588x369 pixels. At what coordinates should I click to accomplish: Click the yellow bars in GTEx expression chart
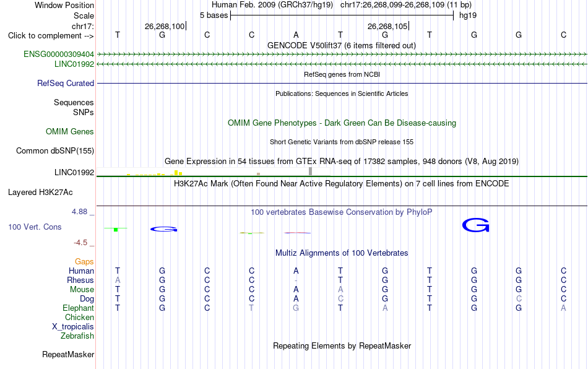[x=155, y=173]
